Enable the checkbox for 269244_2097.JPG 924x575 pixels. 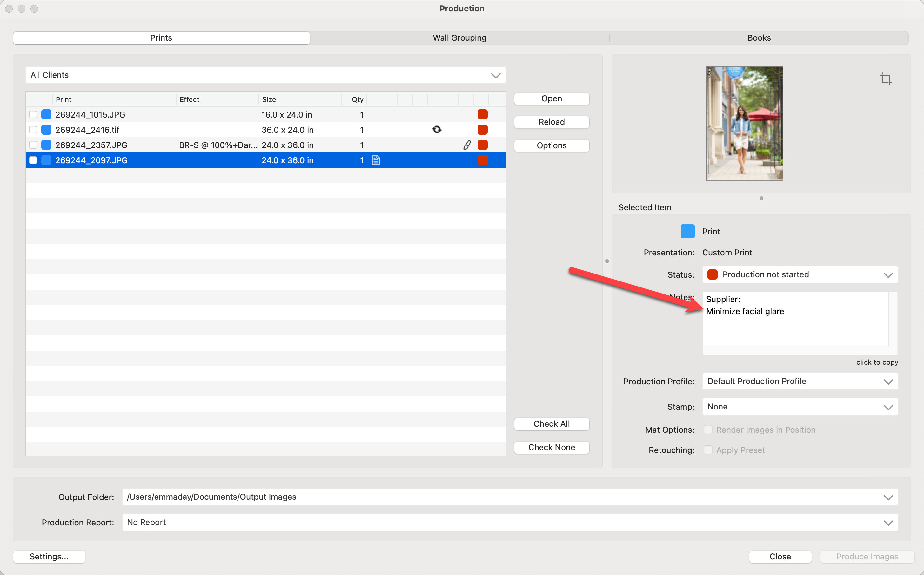(33, 160)
